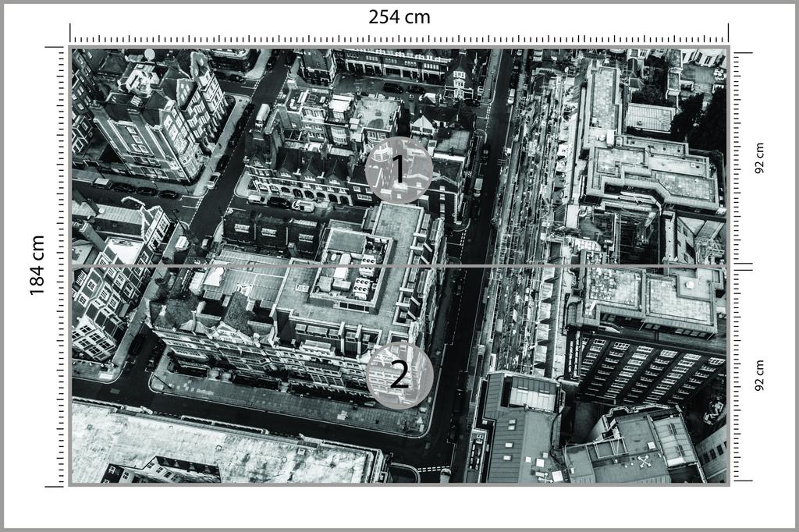Click the upper 92 cm panel label
799x532 pixels.
tap(762, 156)
